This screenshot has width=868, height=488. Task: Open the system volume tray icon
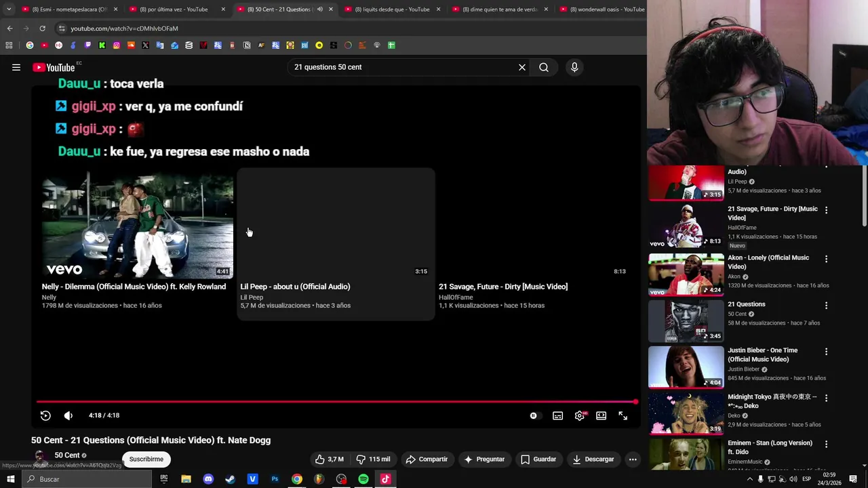(x=793, y=479)
